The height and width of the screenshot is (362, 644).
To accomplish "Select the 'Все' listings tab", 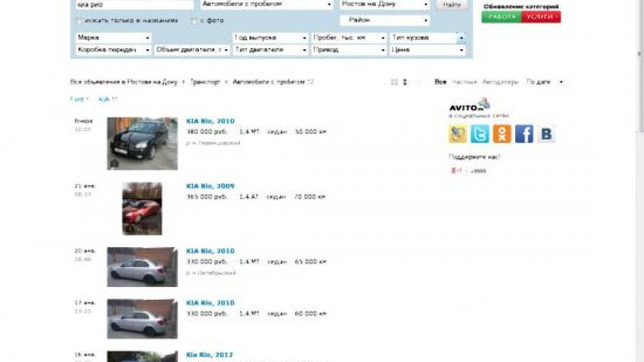I will click(441, 82).
